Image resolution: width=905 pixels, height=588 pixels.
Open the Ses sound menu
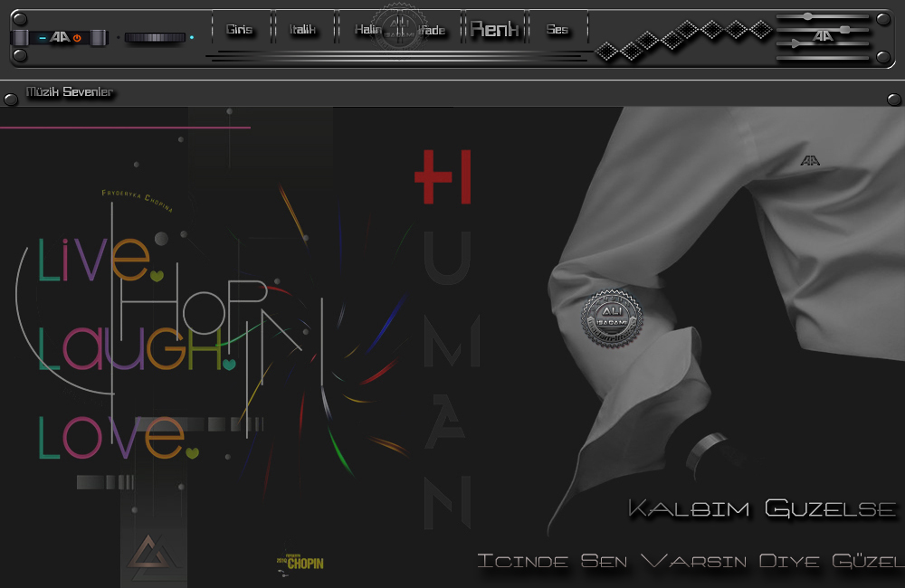(557, 30)
